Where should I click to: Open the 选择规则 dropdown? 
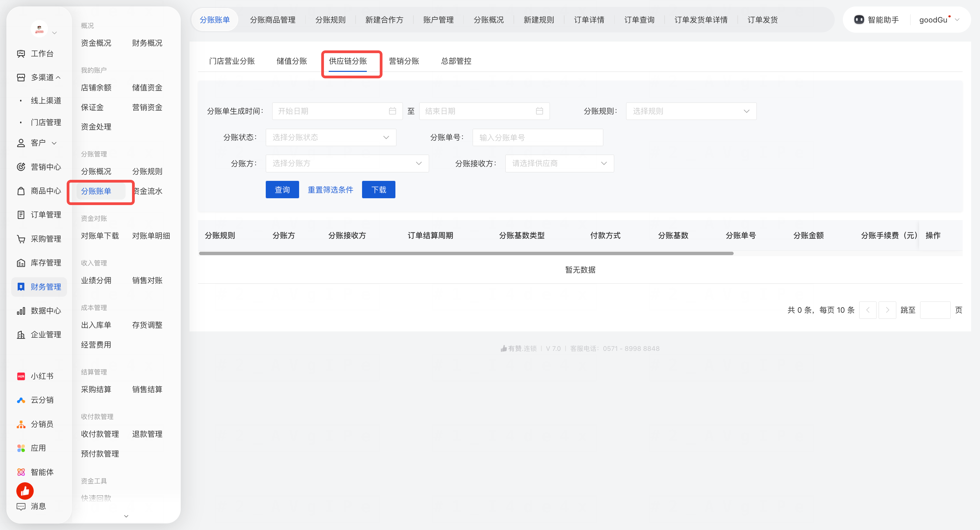(691, 111)
